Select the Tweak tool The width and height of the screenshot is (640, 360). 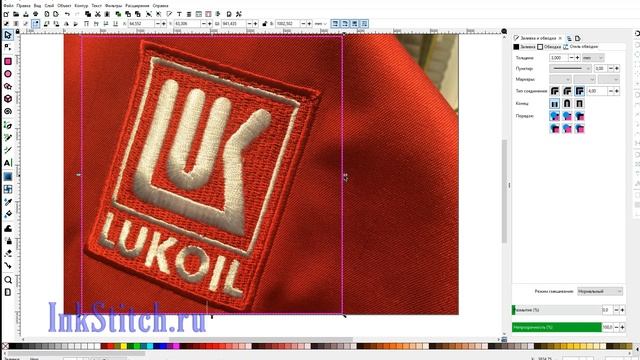click(8, 228)
